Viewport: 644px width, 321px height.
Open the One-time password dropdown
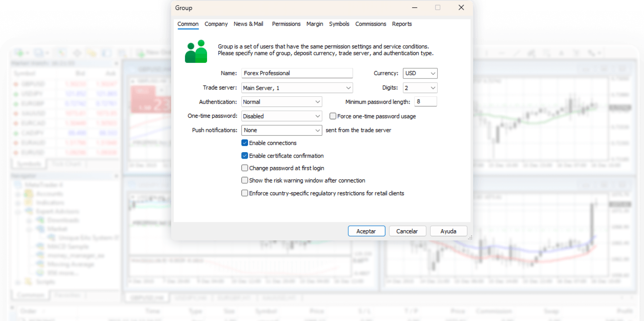tap(282, 116)
